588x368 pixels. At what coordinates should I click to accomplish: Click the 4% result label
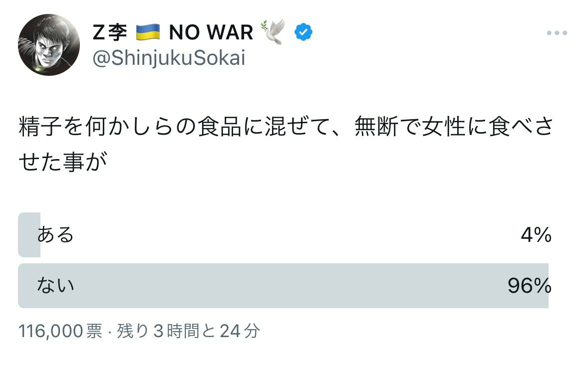click(536, 234)
